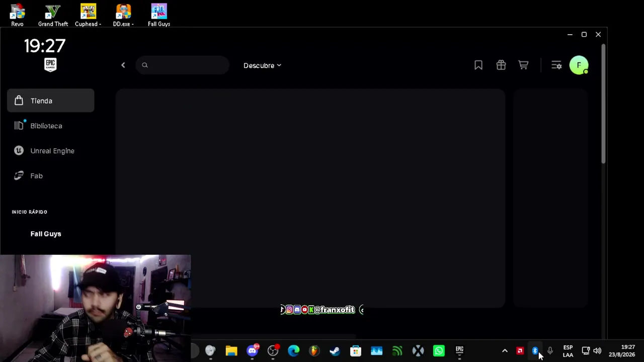Screen dimensions: 644x362
Task: Open the blue photo app taskbar icon
Action: [x=376, y=350]
